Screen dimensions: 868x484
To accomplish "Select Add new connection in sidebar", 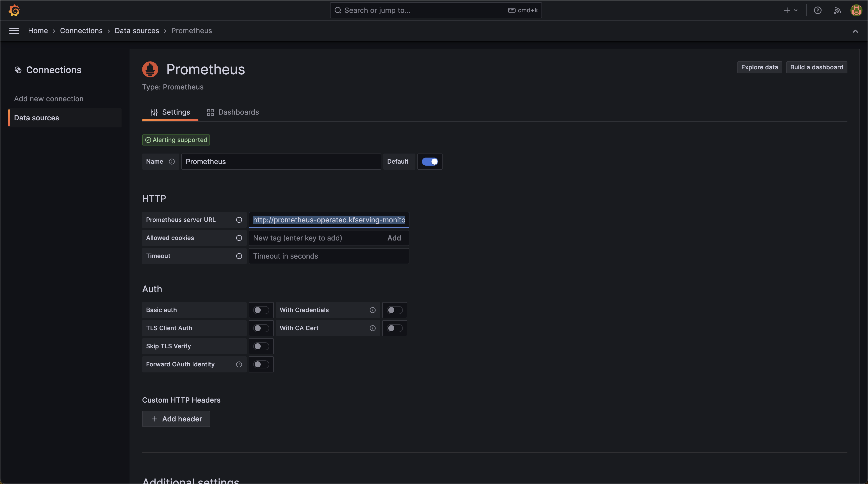I will click(x=48, y=99).
